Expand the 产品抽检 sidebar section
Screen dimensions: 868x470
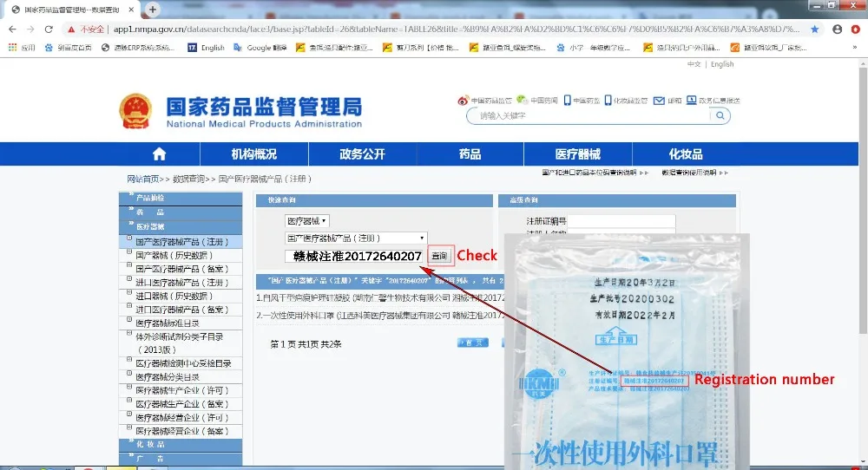[181, 198]
